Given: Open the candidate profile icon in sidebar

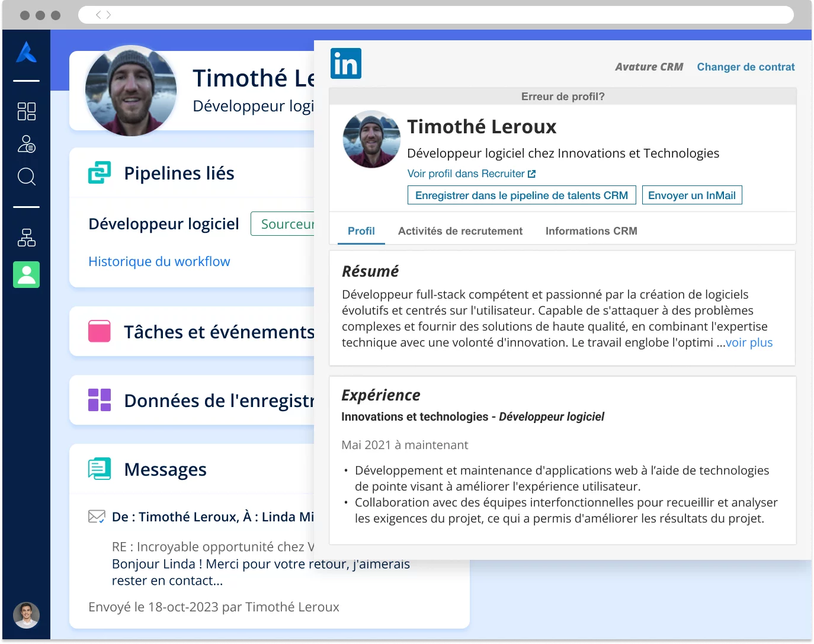Looking at the screenshot, I should click(x=26, y=144).
